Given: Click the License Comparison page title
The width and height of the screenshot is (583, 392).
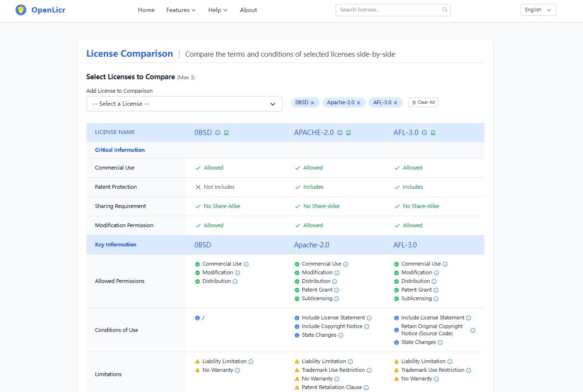Looking at the screenshot, I should click(x=130, y=53).
